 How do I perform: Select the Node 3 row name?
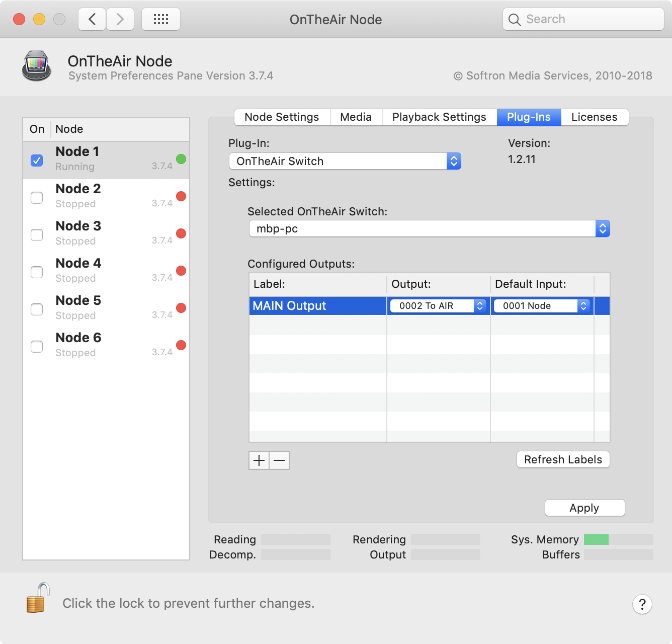(x=78, y=226)
